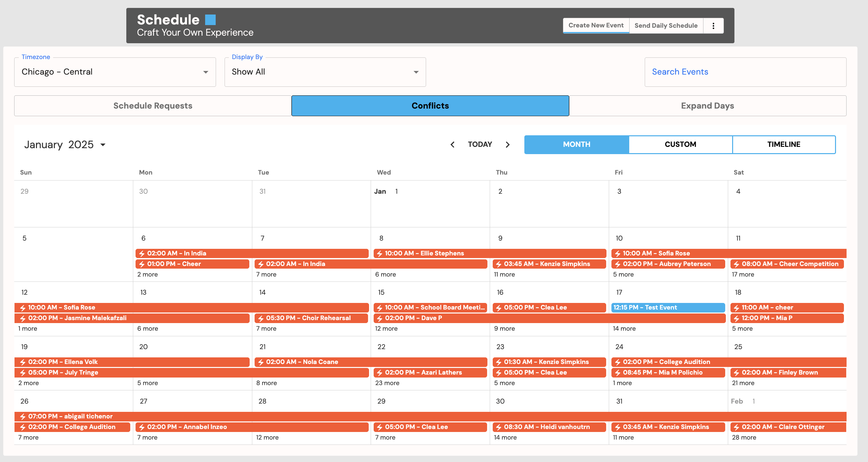The width and height of the screenshot is (868, 462).
Task: Toggle Expand Days option
Action: coord(707,106)
